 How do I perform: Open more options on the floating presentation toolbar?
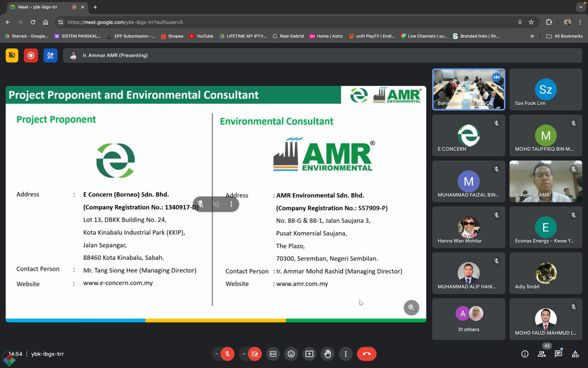click(x=231, y=204)
